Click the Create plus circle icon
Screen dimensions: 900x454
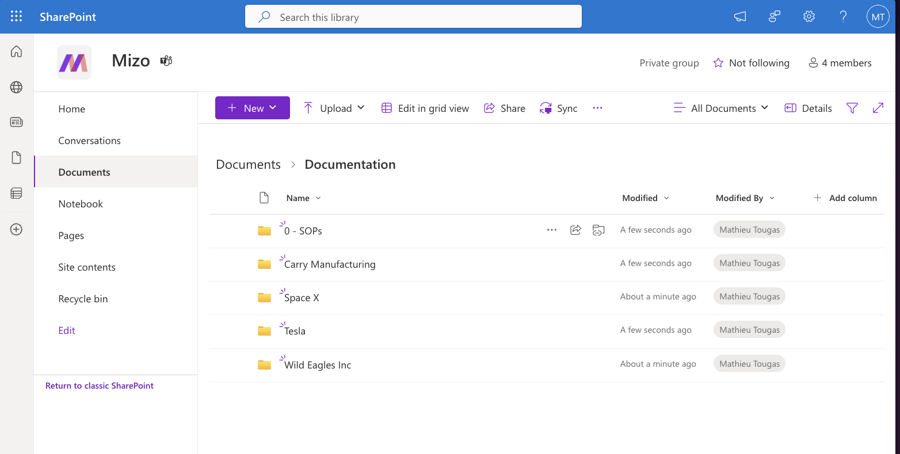(x=17, y=230)
